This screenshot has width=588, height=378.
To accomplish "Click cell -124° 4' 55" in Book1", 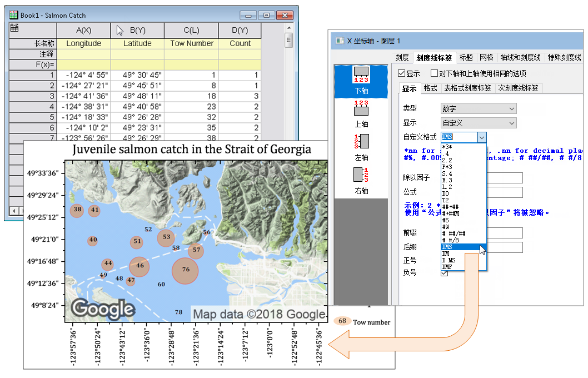I will [x=83, y=75].
